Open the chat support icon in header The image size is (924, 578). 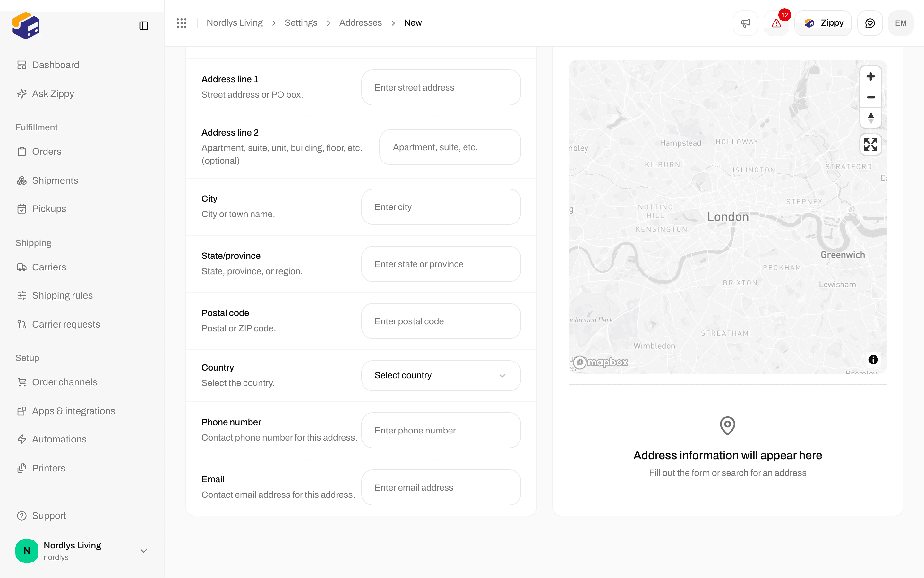(870, 23)
